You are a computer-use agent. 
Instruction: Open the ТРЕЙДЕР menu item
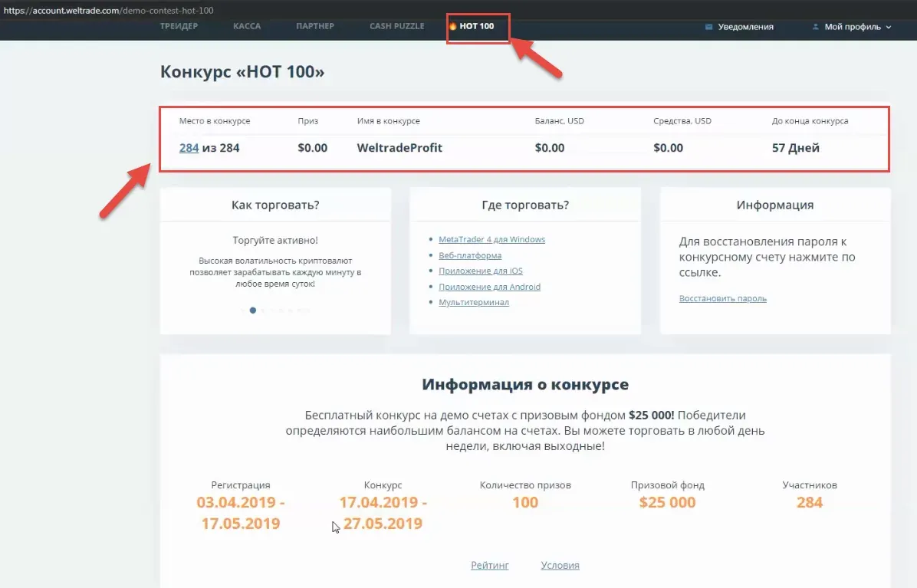click(179, 26)
